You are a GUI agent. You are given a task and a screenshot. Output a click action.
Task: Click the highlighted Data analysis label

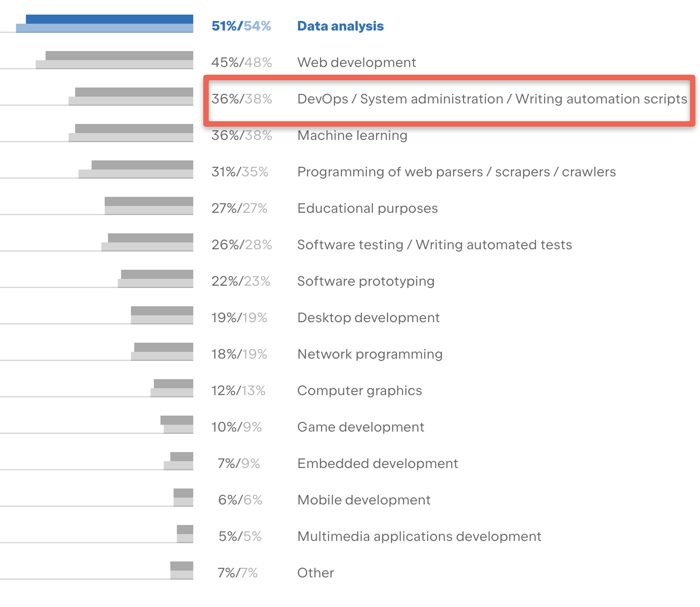tap(340, 26)
